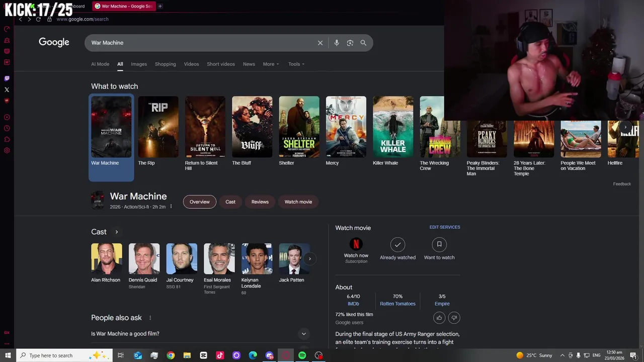Open Alan Ritchson cast photo
This screenshot has width=644, height=362.
[107, 258]
